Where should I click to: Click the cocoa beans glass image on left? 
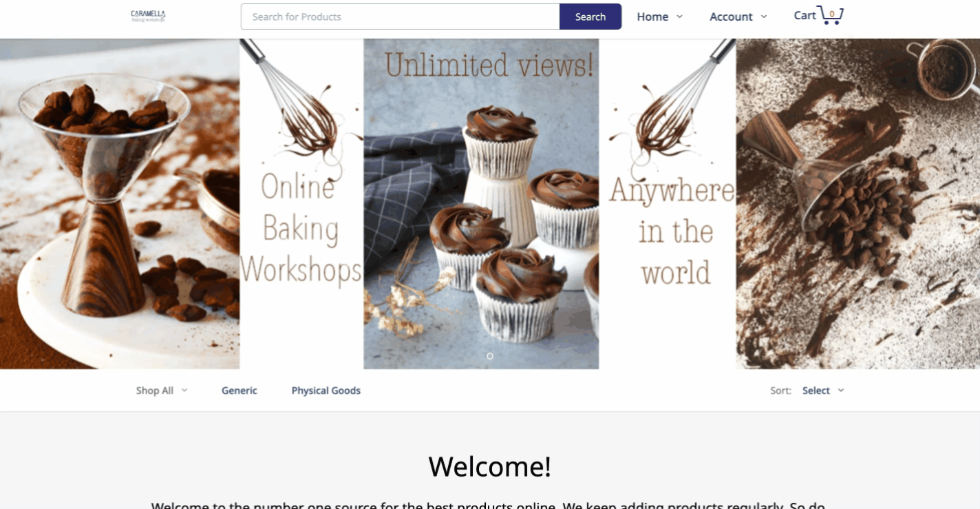click(x=120, y=204)
